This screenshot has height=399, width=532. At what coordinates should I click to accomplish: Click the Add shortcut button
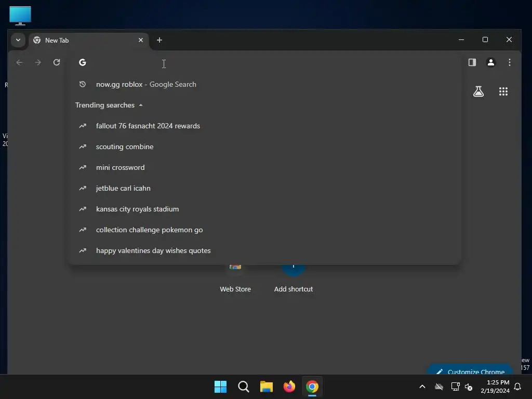tap(294, 279)
